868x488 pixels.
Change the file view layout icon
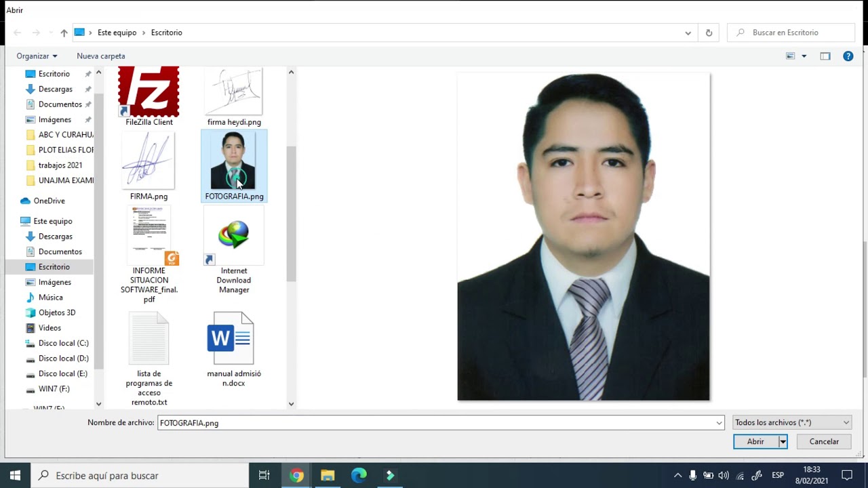point(790,56)
